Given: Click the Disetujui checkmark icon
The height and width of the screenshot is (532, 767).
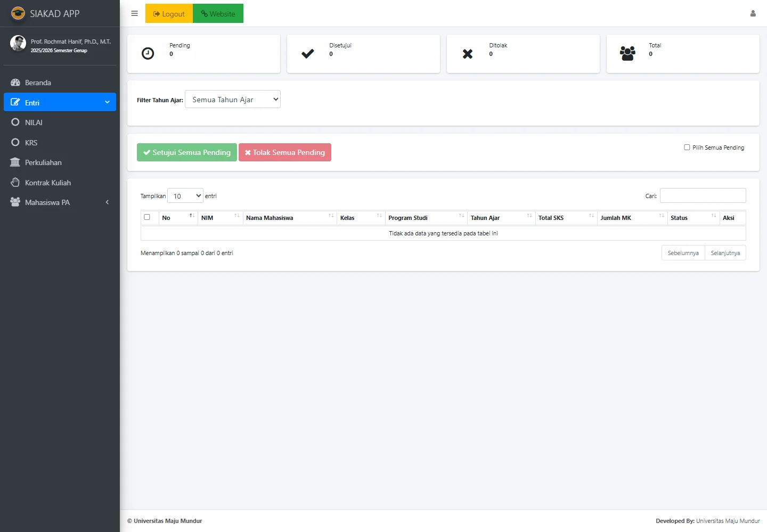Looking at the screenshot, I should (x=307, y=53).
